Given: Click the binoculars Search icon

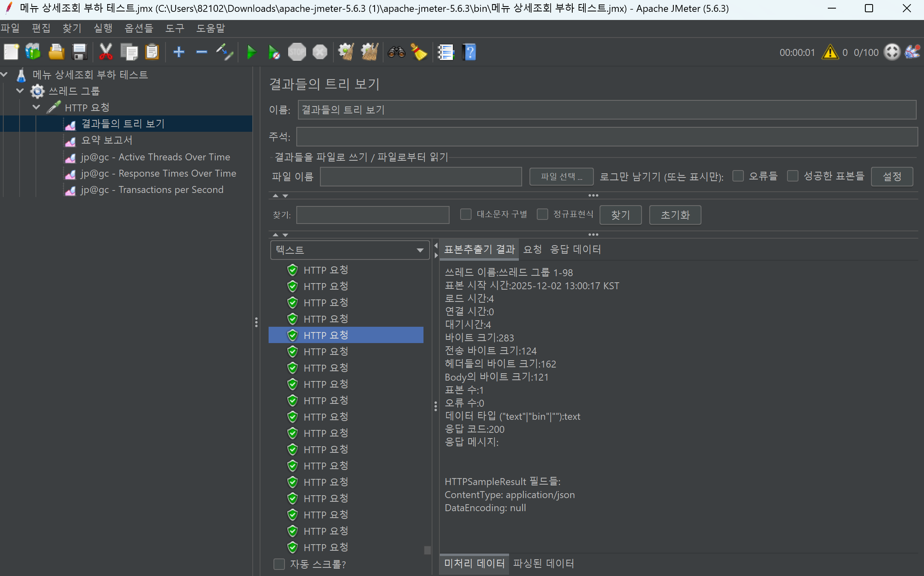Looking at the screenshot, I should 396,52.
